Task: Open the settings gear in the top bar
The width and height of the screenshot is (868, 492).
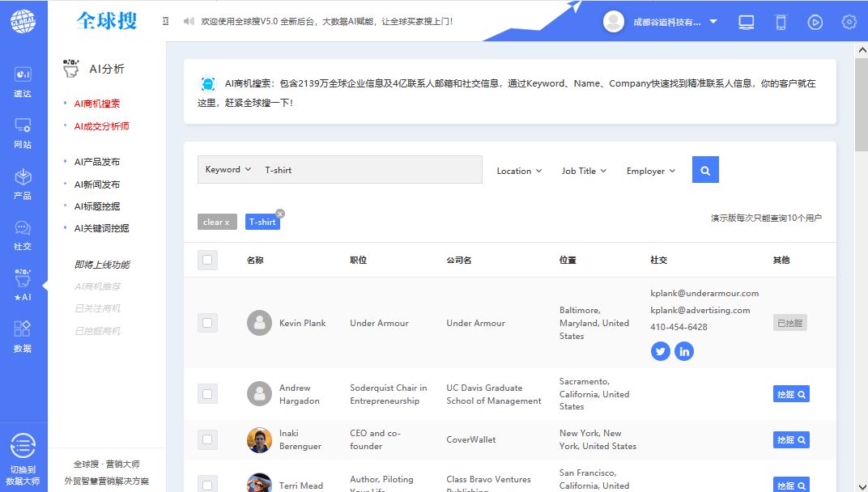Action: (x=849, y=22)
